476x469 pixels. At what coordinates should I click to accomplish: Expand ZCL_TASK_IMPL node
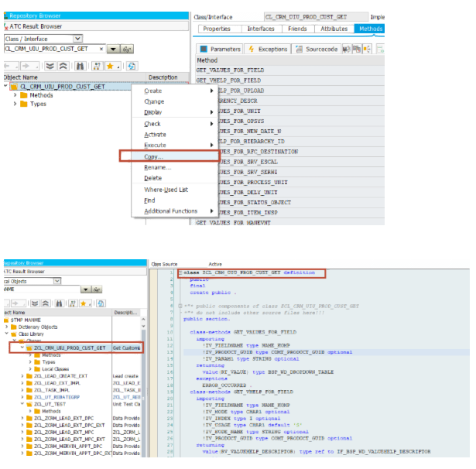(22, 390)
